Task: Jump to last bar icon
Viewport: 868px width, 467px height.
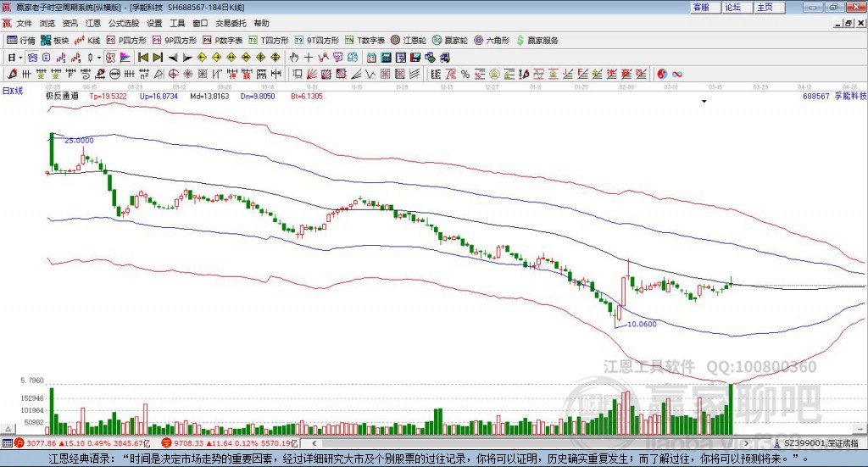Action: tap(158, 58)
